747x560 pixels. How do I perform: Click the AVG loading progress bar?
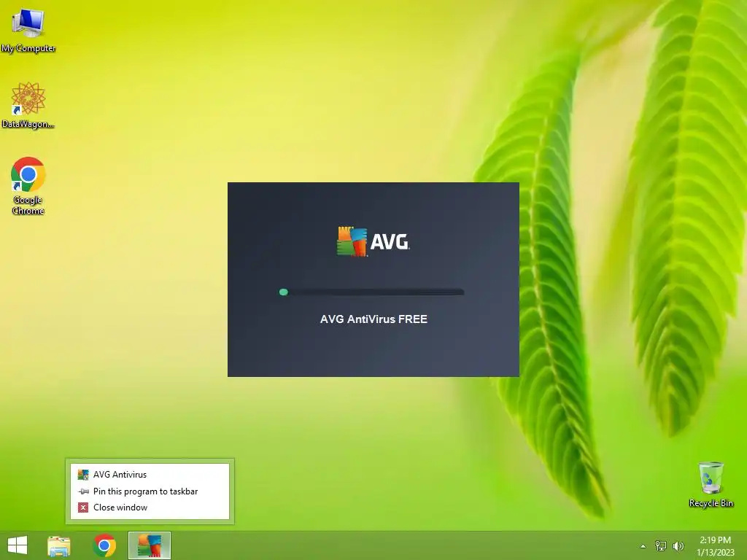click(371, 292)
